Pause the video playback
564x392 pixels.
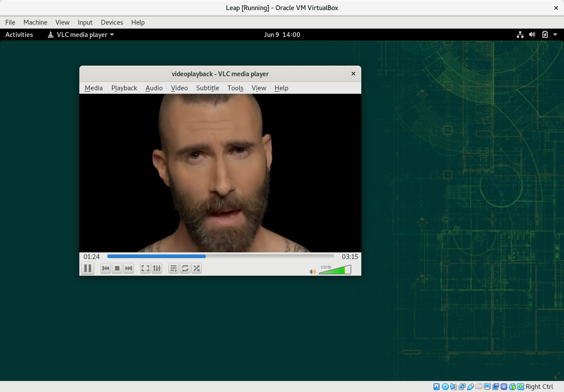point(88,268)
